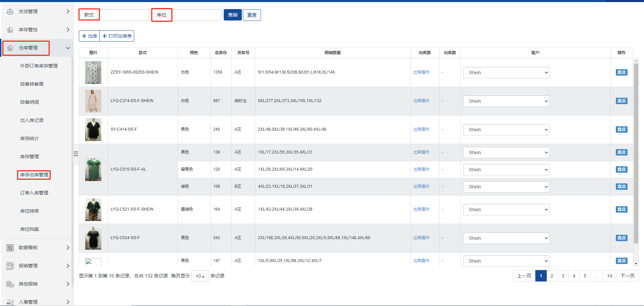This screenshot has width=644, height=306.
Task: Click 出库操作 link for SY-C414-SS-F
Action: [x=421, y=129]
